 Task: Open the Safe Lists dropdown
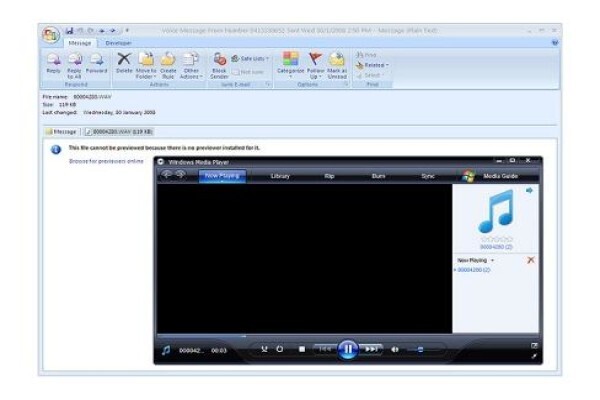coord(250,59)
